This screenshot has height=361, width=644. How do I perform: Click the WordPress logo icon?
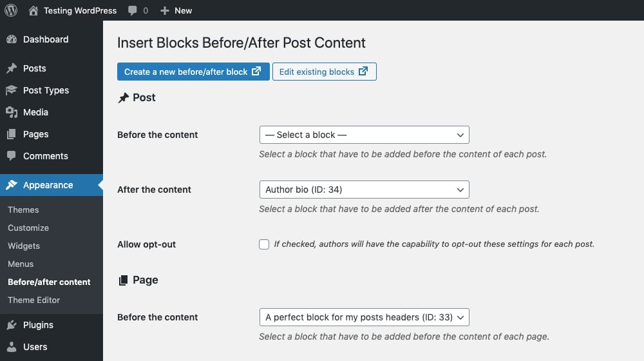coord(11,10)
